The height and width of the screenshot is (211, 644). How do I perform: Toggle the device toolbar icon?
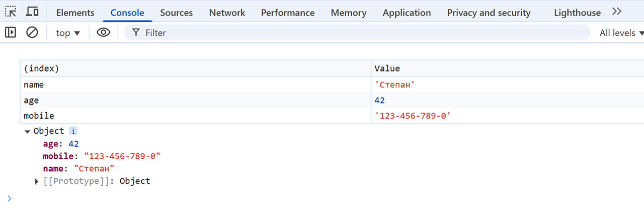click(x=32, y=12)
